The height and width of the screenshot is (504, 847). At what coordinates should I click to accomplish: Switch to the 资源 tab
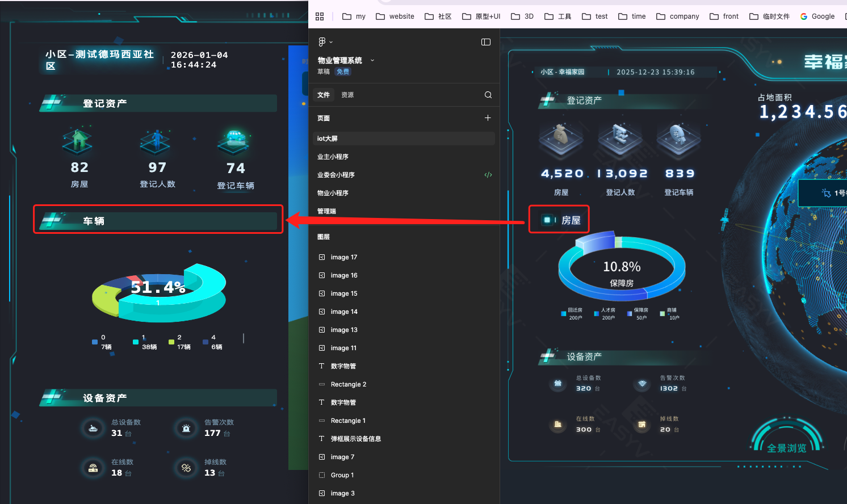coord(347,95)
